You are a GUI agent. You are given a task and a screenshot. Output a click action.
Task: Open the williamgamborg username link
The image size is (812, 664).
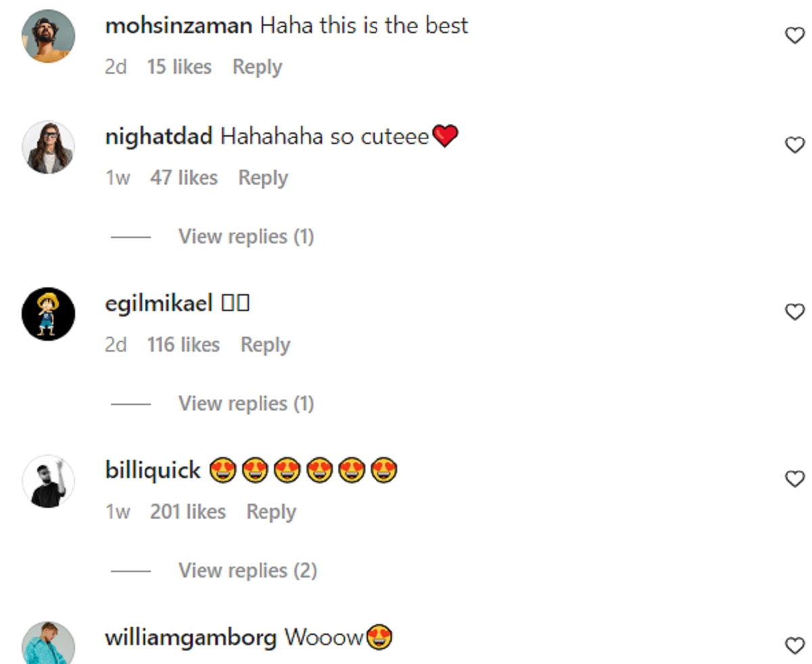191,638
